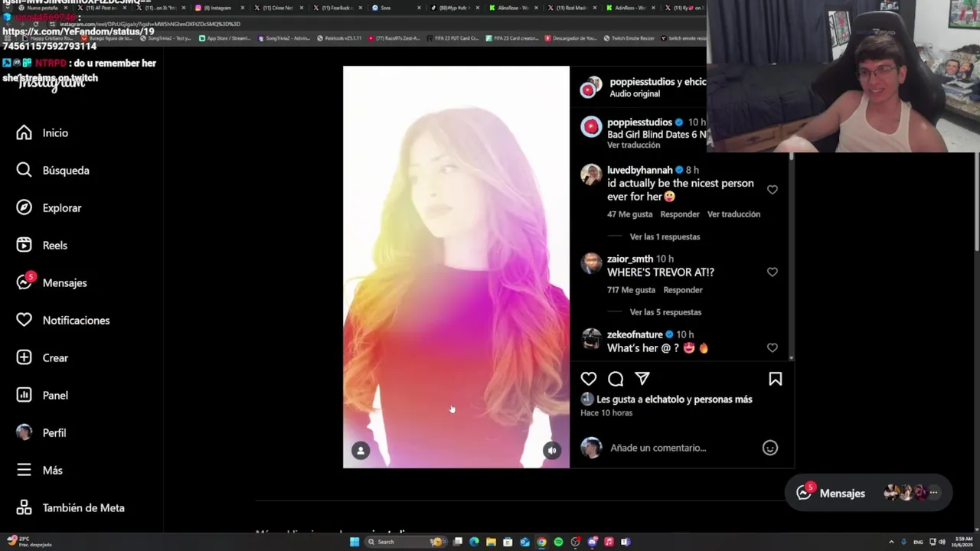Switch to (11) Fearbuck browser tab
This screenshot has width=980, height=551.
point(336,8)
